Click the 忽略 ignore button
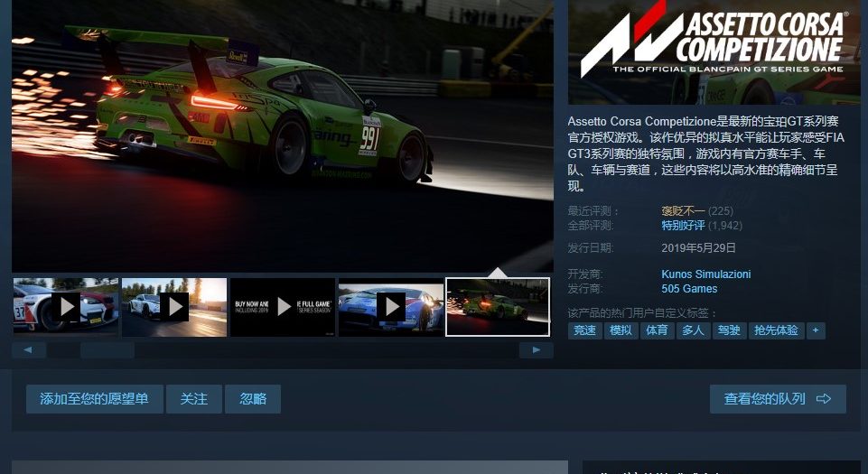 click(253, 399)
